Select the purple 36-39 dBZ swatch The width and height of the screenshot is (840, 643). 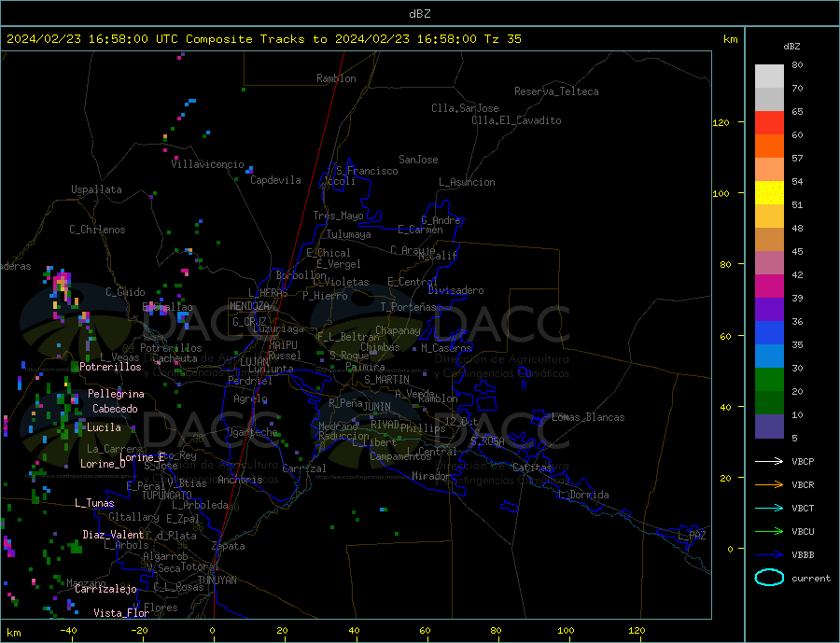pyautogui.click(x=769, y=310)
